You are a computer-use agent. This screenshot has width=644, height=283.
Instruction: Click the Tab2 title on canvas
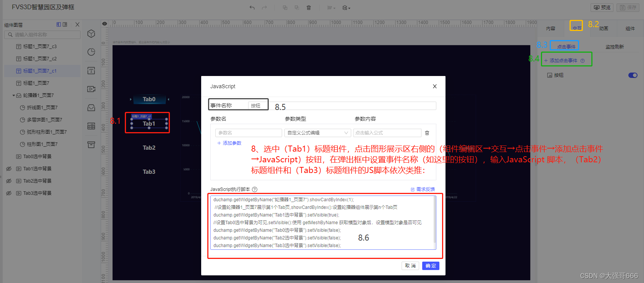149,148
